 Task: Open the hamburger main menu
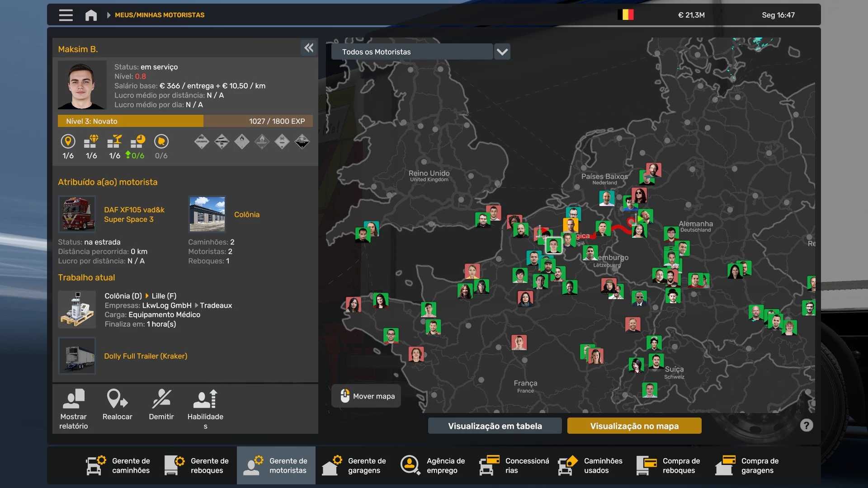pos(66,15)
